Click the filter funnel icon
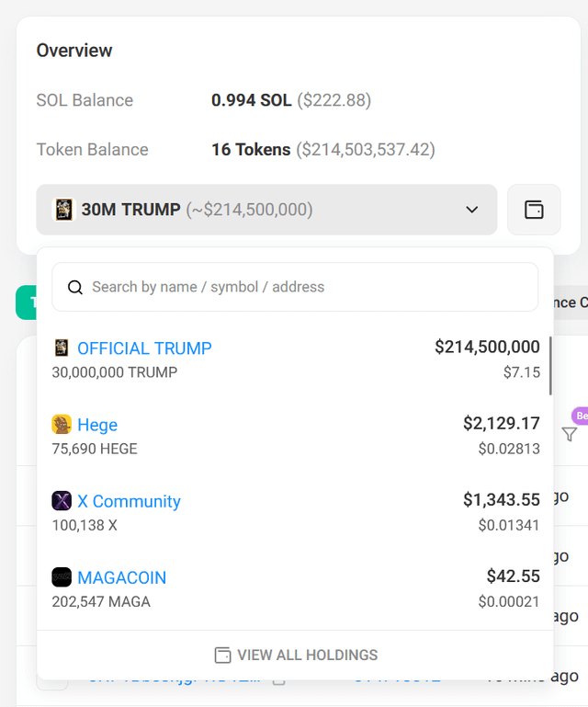Image resolution: width=588 pixels, height=707 pixels. click(x=570, y=435)
